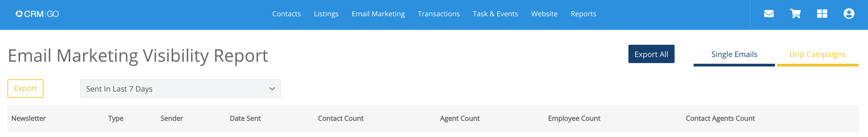868x137 pixels.
Task: Sort by Date Sent column header
Action: click(245, 118)
